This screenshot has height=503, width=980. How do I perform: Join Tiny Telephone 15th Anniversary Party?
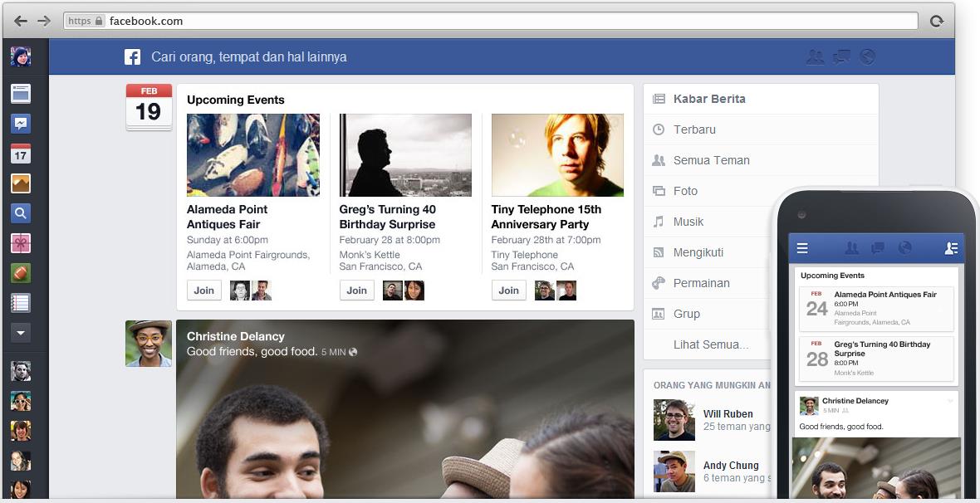[509, 291]
